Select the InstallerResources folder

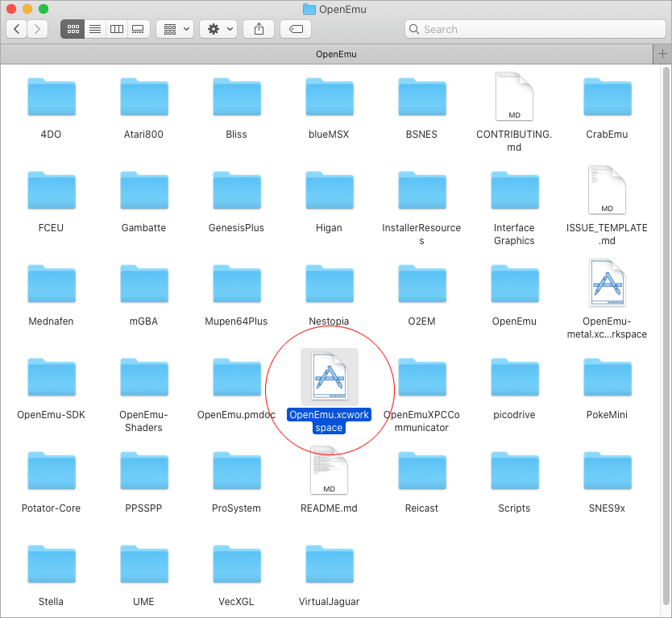(x=421, y=190)
